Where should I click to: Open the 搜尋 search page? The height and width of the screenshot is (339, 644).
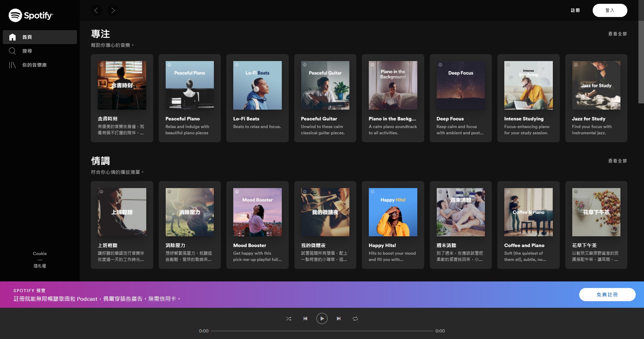27,51
